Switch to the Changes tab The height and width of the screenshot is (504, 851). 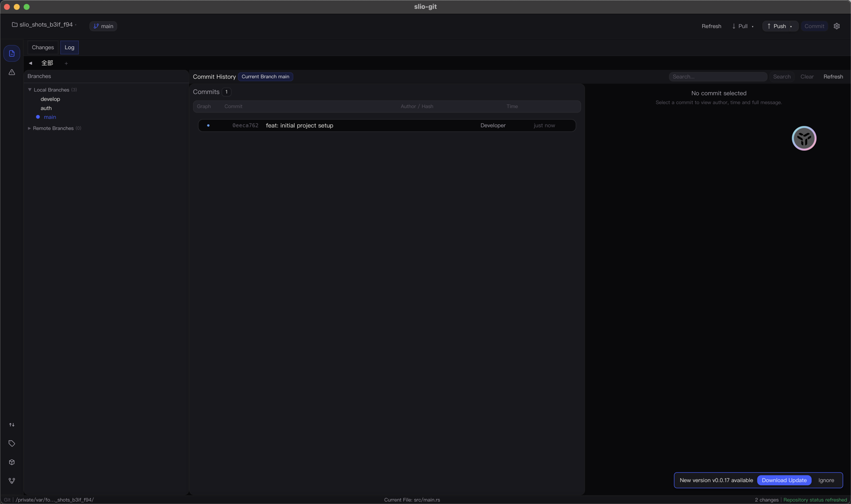pos(43,47)
